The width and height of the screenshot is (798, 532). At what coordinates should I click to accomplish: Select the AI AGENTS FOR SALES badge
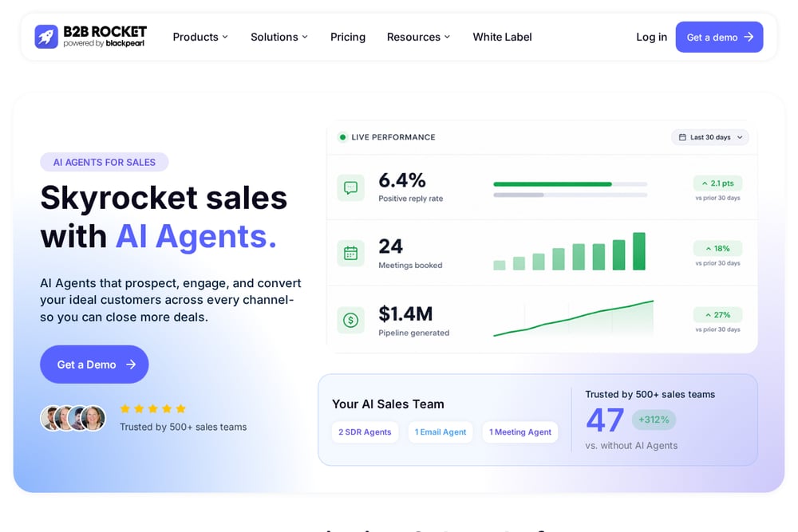pos(105,162)
